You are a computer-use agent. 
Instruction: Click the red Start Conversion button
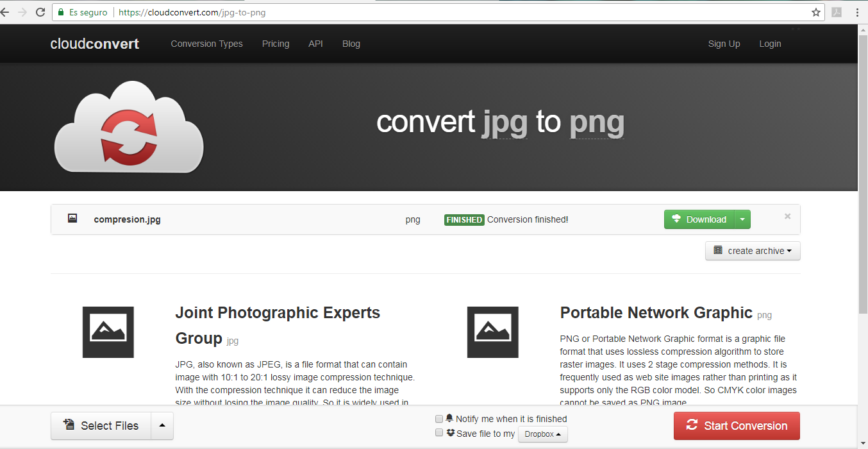click(737, 426)
